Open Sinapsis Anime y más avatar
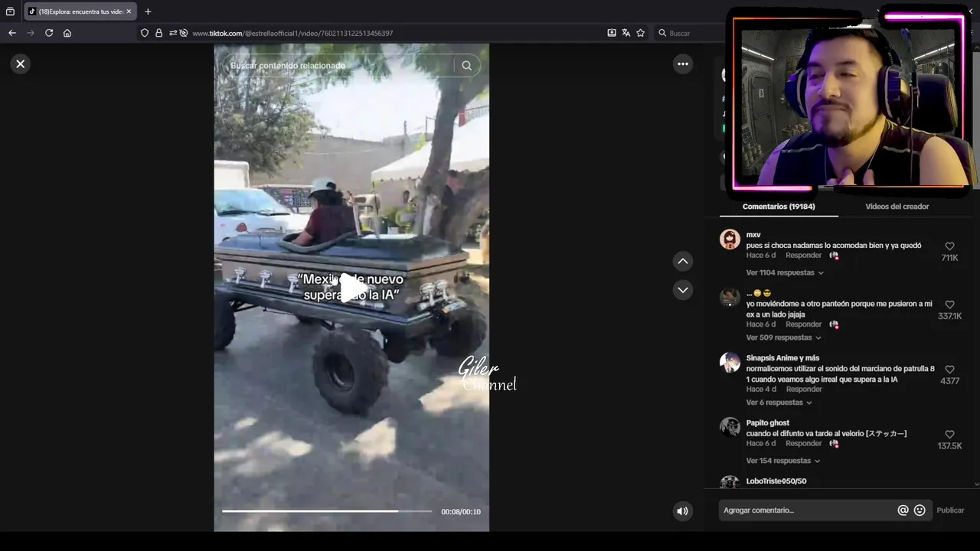Screen dimensions: 980x551 (730, 362)
